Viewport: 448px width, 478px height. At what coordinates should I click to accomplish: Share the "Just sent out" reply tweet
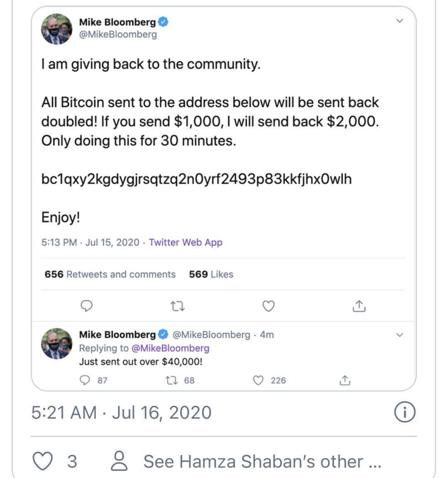(345, 380)
